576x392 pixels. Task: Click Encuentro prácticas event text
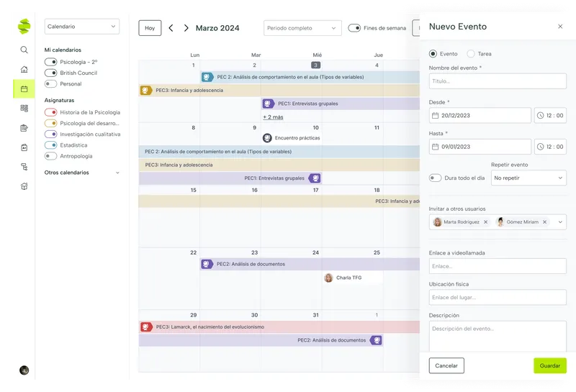[x=297, y=138]
